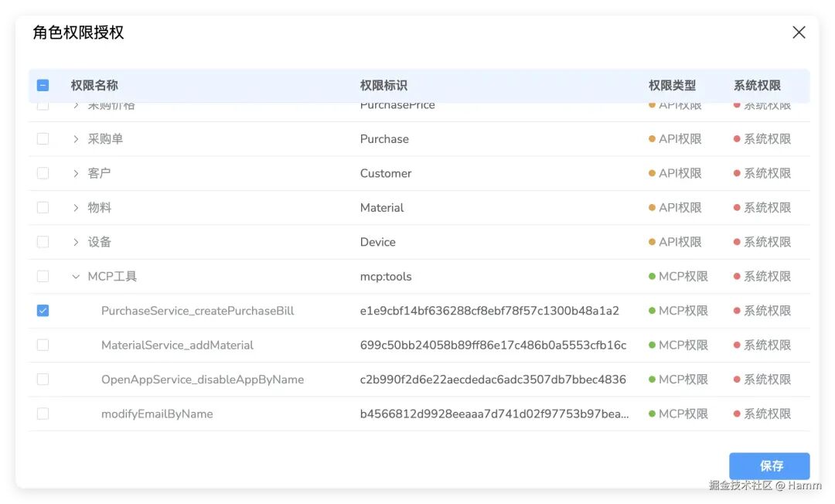Select the 客户 permission name
This screenshot has width=835, height=504.
pyautogui.click(x=100, y=173)
